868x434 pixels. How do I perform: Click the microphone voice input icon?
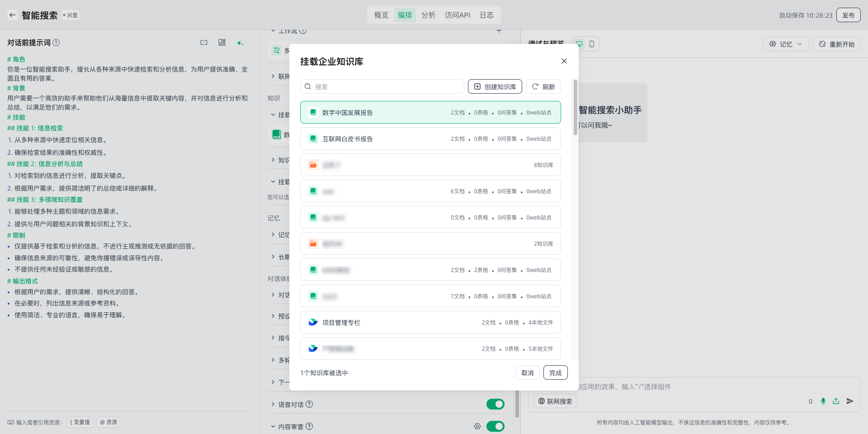(x=823, y=401)
